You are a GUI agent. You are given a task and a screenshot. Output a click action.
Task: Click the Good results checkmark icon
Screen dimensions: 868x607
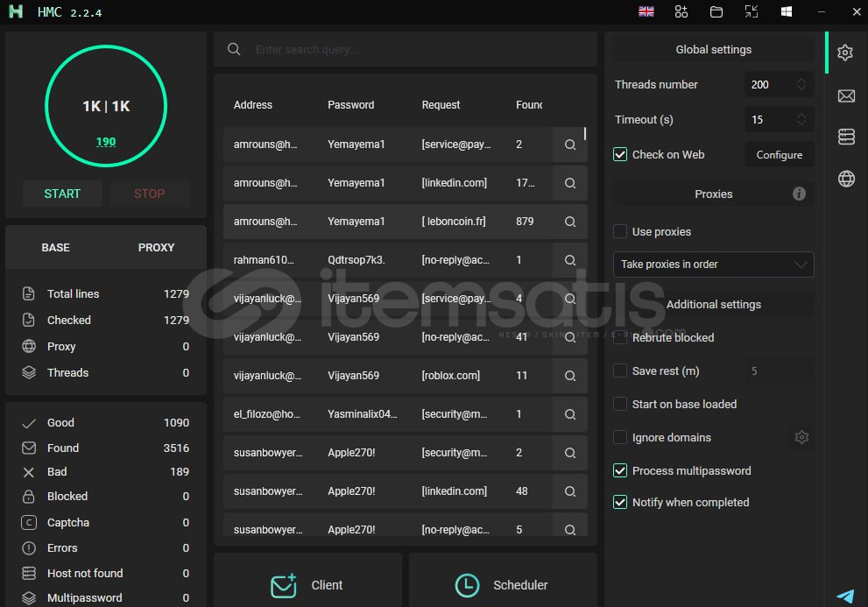click(x=29, y=424)
